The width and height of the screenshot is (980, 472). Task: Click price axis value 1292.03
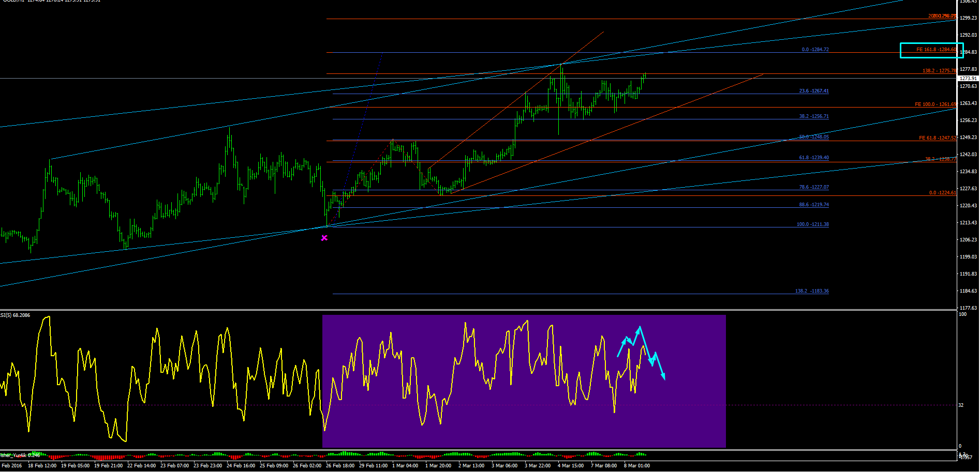tap(968, 35)
